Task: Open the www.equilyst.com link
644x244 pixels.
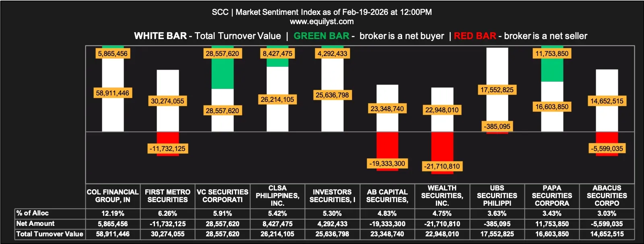Action: pos(322,22)
